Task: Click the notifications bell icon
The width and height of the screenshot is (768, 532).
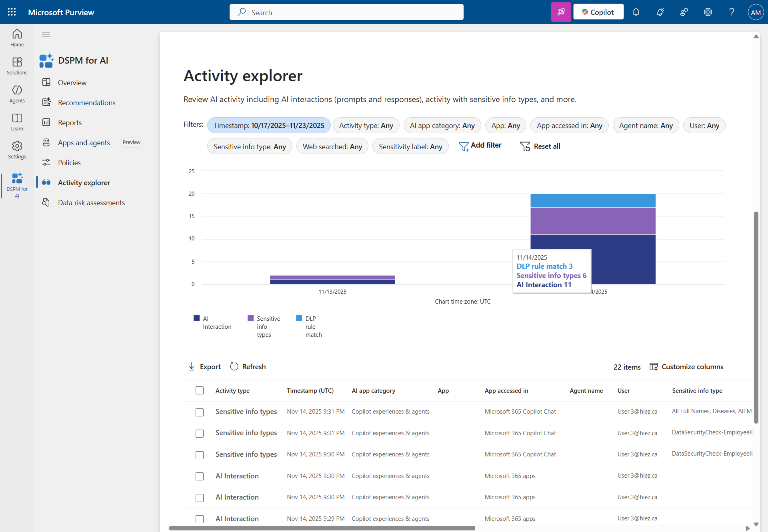Action: tap(636, 12)
